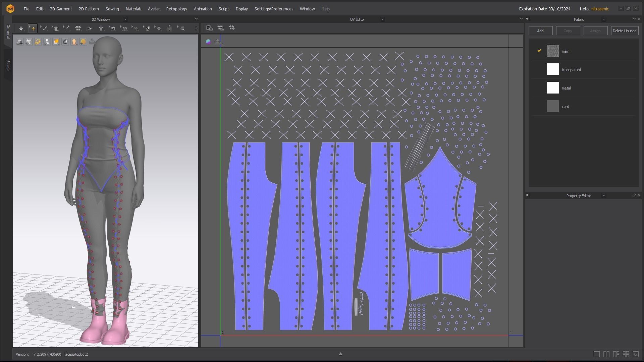
Task: Expand hidden 3D toolbar items via double chevron
Action: click(196, 28)
